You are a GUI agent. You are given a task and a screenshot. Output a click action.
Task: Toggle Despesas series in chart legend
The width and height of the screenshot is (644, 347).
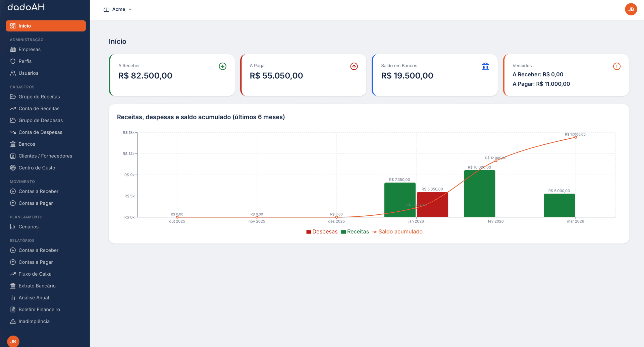pos(322,232)
